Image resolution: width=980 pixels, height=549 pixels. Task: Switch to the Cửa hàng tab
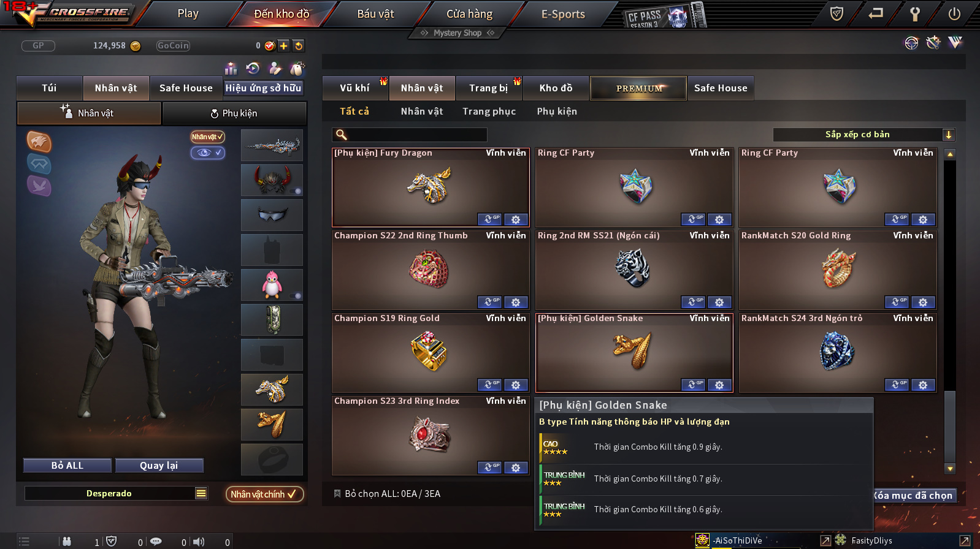click(x=469, y=13)
